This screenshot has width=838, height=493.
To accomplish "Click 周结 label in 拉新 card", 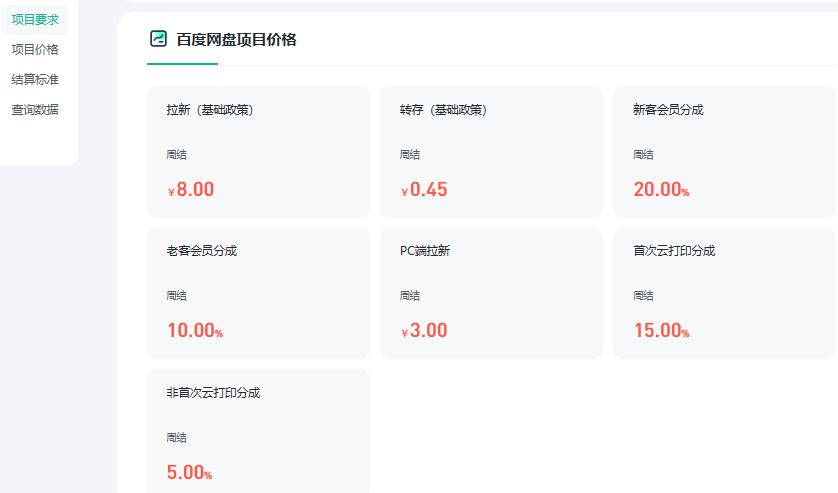I will [x=176, y=155].
